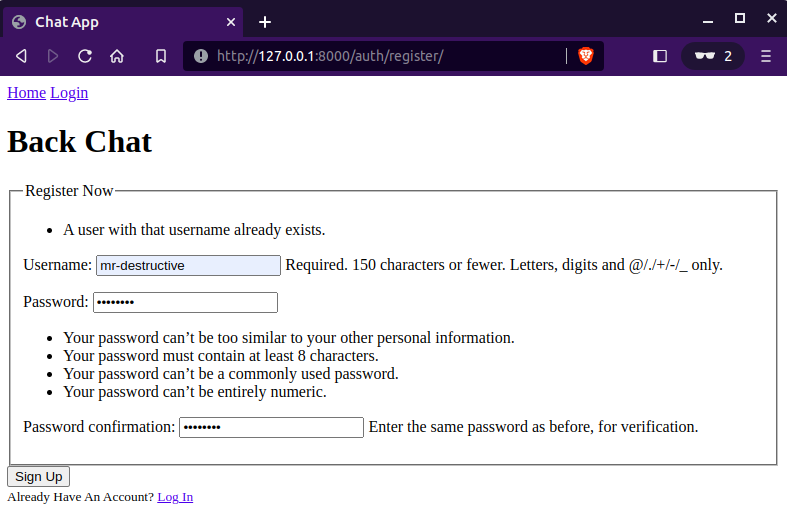Image resolution: width=787 pixels, height=524 pixels.
Task: Click into the Password field
Action: point(185,302)
